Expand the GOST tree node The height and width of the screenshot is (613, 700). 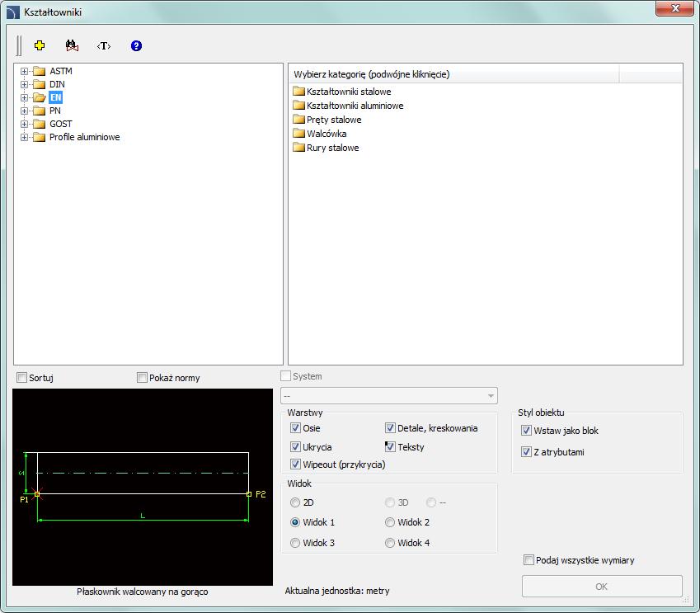pyautogui.click(x=24, y=125)
